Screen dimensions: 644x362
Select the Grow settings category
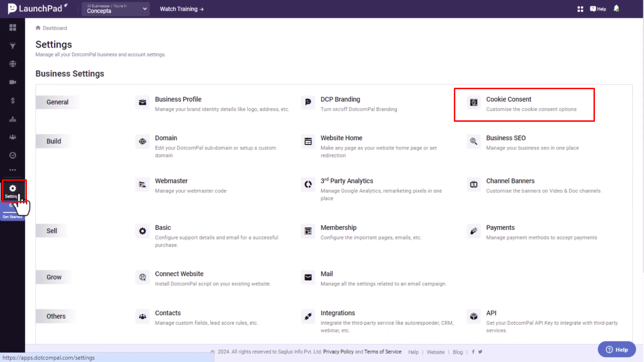54,277
